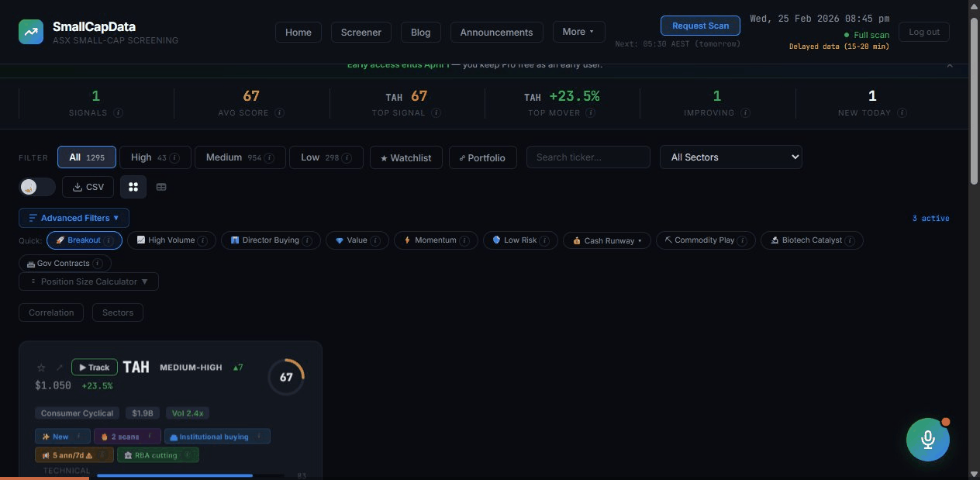Open the Cash Runway dropdown
Screen dimensions: 980x480
(x=607, y=240)
